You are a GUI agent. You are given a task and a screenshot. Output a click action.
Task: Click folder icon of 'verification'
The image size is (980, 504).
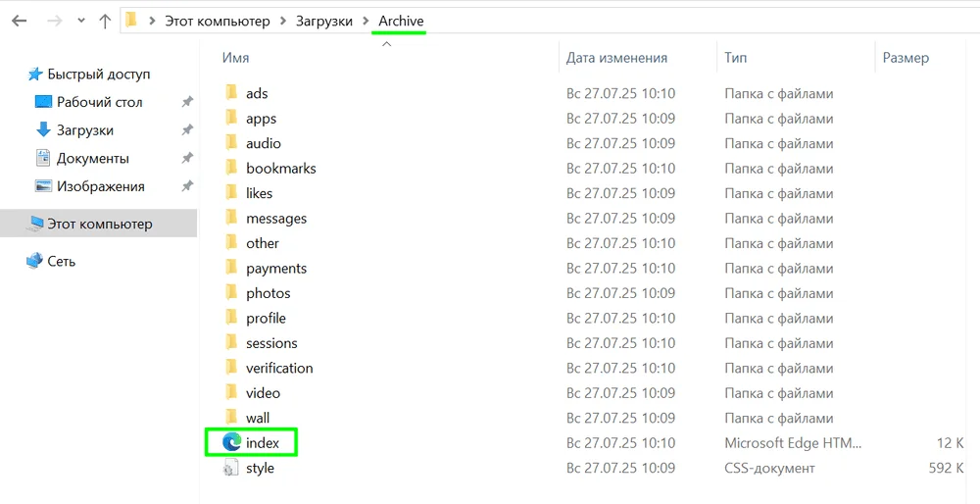click(231, 368)
